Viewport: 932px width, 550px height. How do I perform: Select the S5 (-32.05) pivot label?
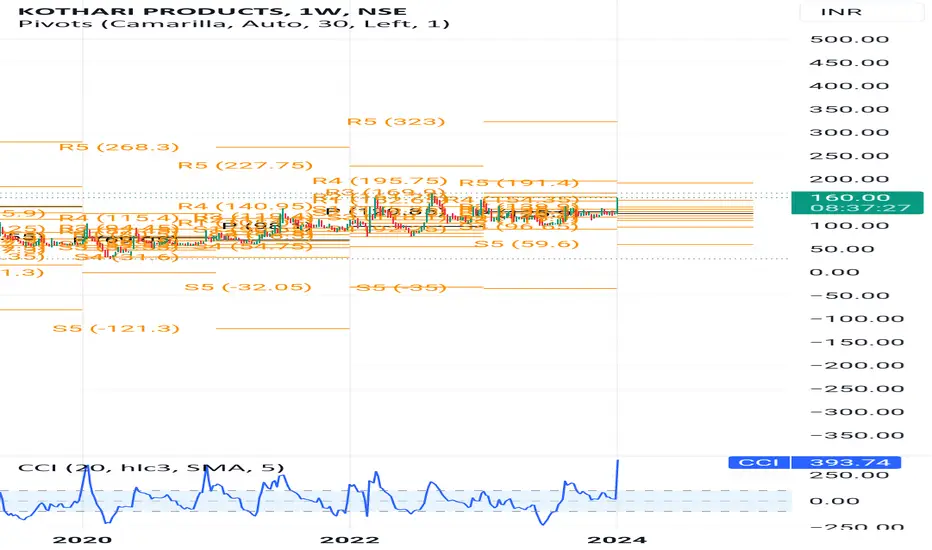pyautogui.click(x=248, y=287)
